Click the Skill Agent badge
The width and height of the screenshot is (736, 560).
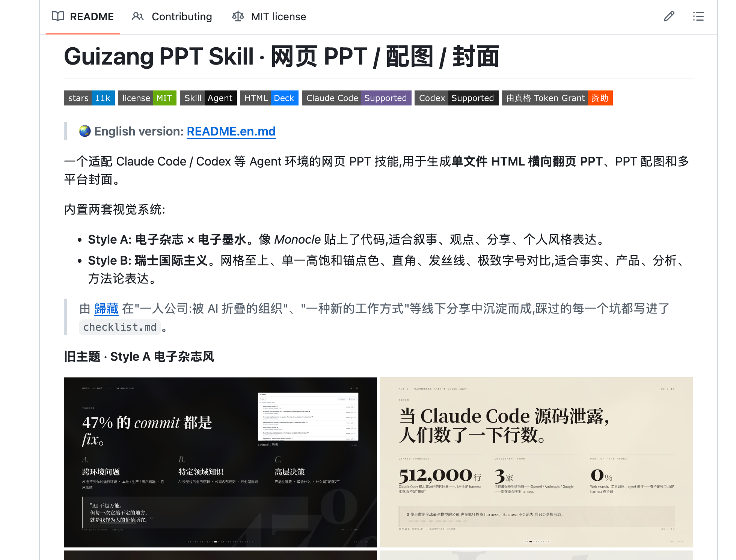tap(208, 98)
